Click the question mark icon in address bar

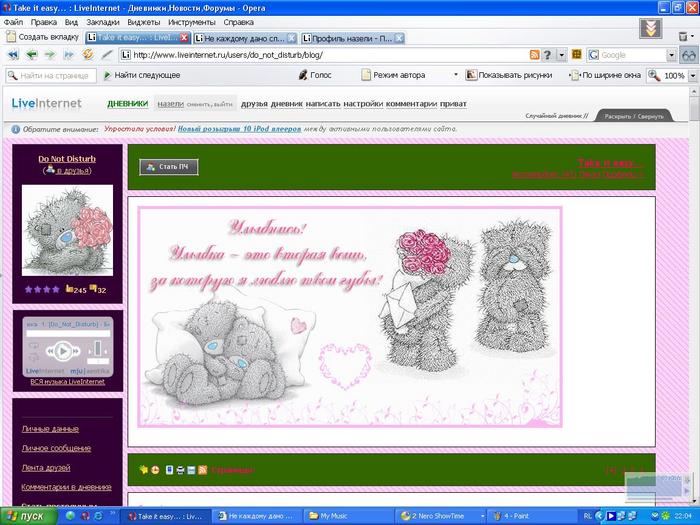tap(547, 55)
